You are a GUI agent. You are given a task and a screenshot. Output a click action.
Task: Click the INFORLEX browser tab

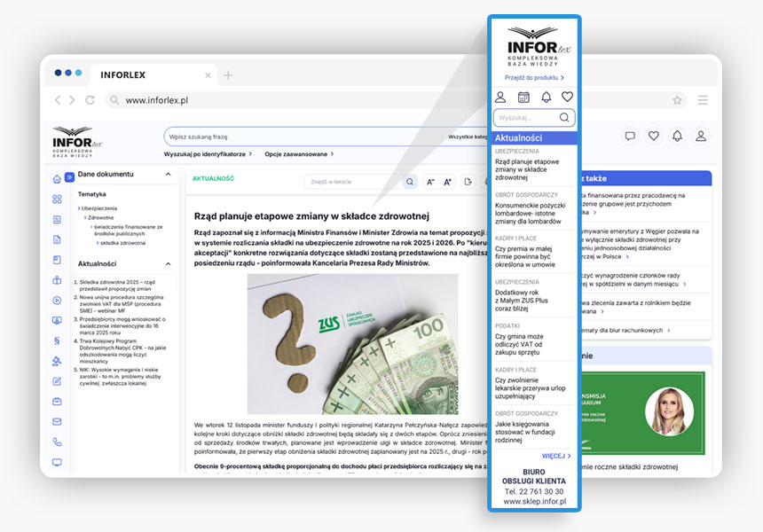(123, 75)
